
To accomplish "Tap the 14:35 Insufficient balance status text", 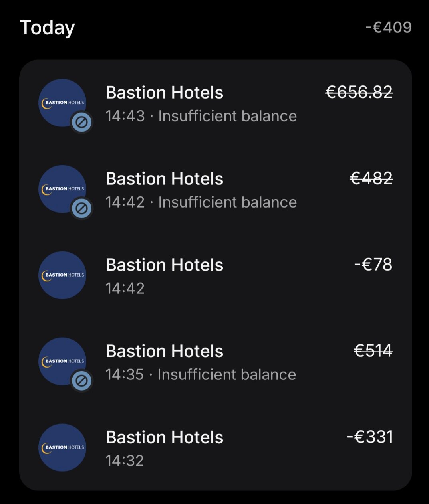I will pyautogui.click(x=201, y=375).
